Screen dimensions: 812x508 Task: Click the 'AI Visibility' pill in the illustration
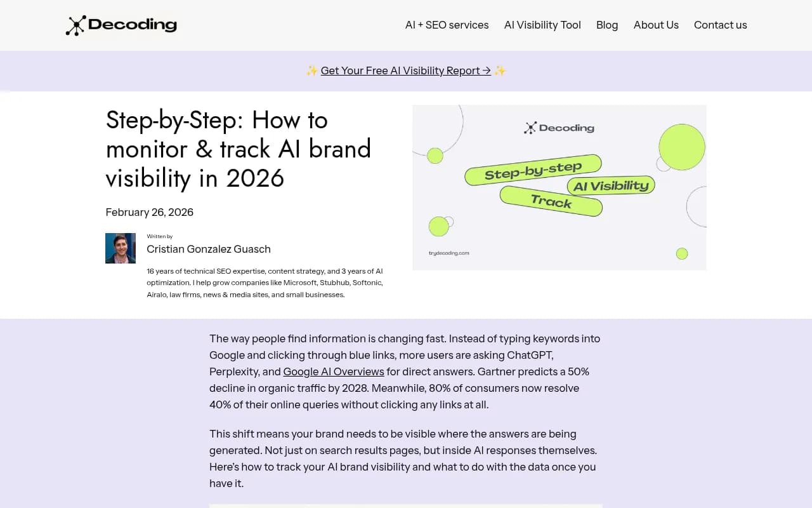(x=610, y=185)
